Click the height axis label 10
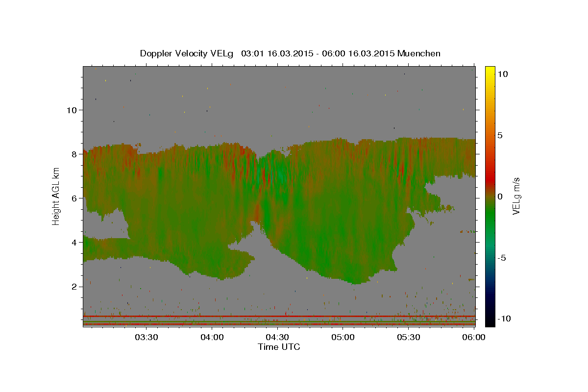 coord(72,110)
